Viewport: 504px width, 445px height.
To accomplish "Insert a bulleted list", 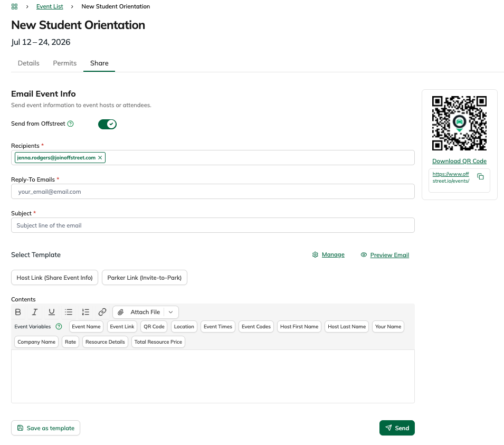I will pos(69,312).
